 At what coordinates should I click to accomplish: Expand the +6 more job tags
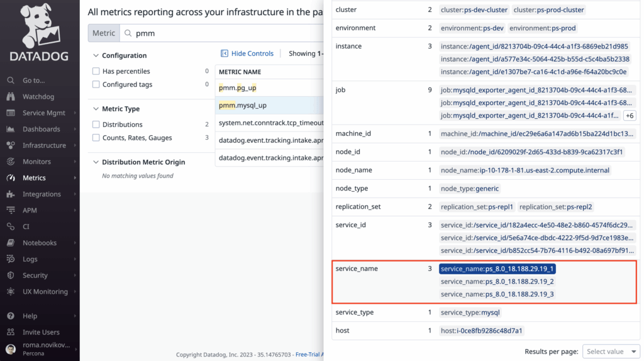(x=630, y=116)
